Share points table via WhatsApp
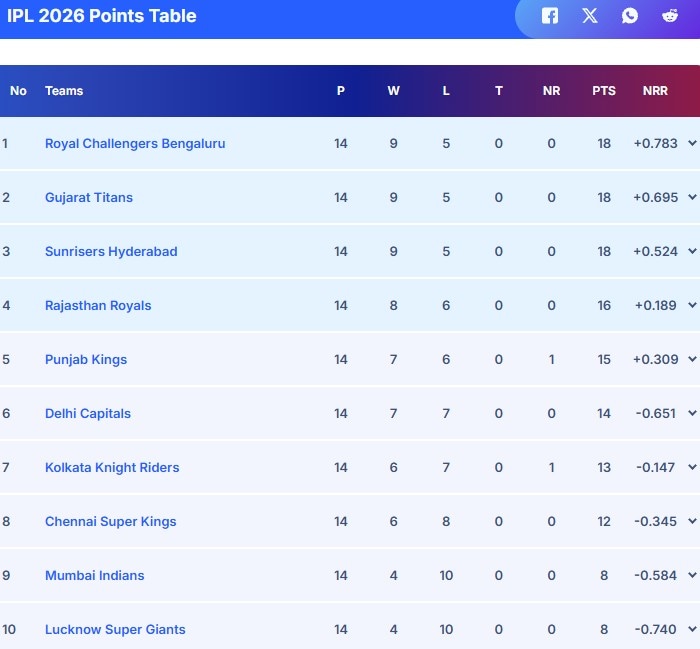 (629, 16)
